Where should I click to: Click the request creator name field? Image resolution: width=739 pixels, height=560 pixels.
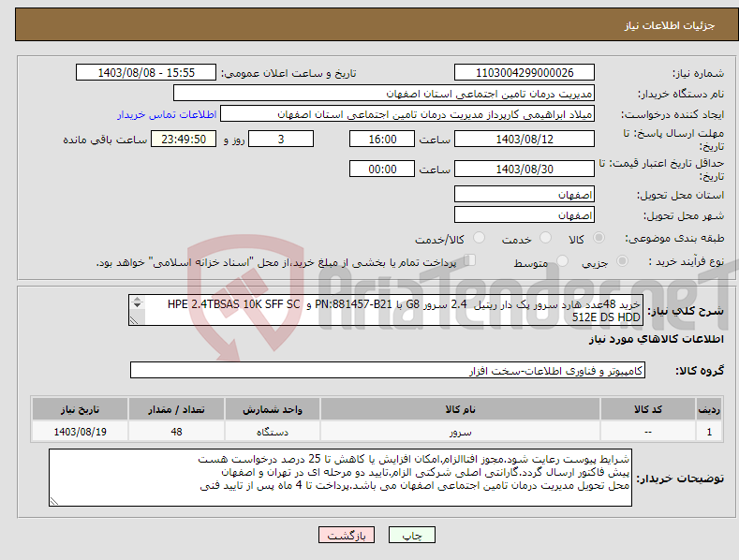point(407,114)
